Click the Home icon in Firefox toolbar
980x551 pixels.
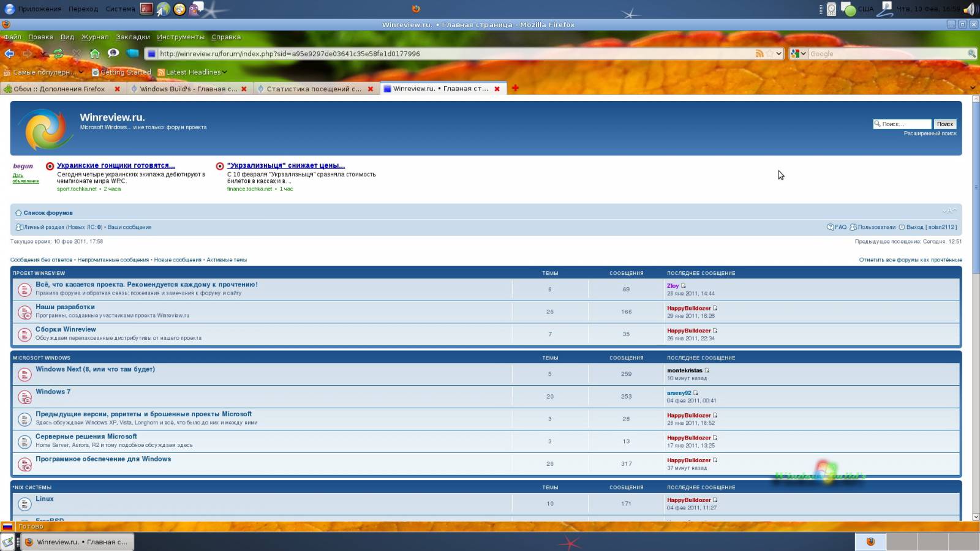click(x=95, y=54)
